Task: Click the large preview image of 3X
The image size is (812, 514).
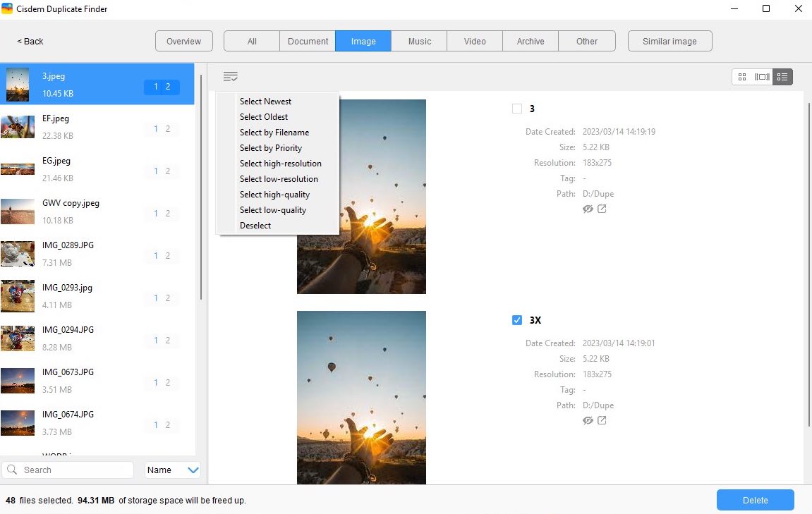Action: [361, 398]
